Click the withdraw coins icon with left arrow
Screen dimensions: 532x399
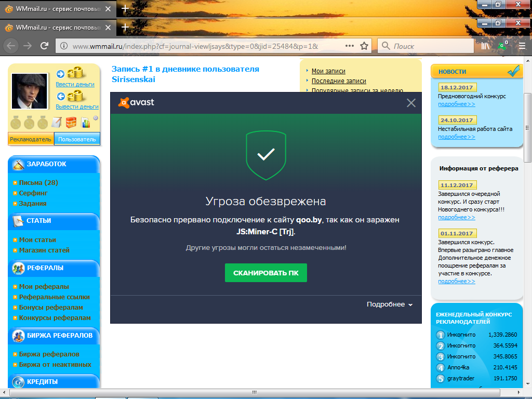coord(70,96)
